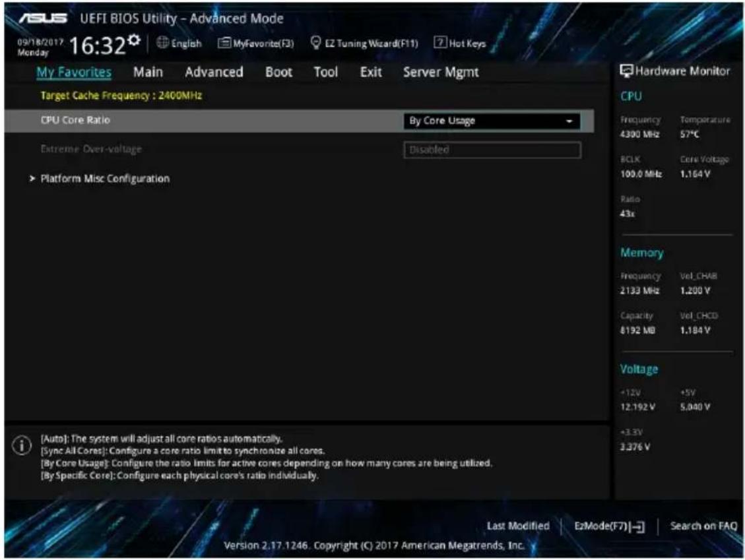Open the Tool tab

pyautogui.click(x=325, y=72)
